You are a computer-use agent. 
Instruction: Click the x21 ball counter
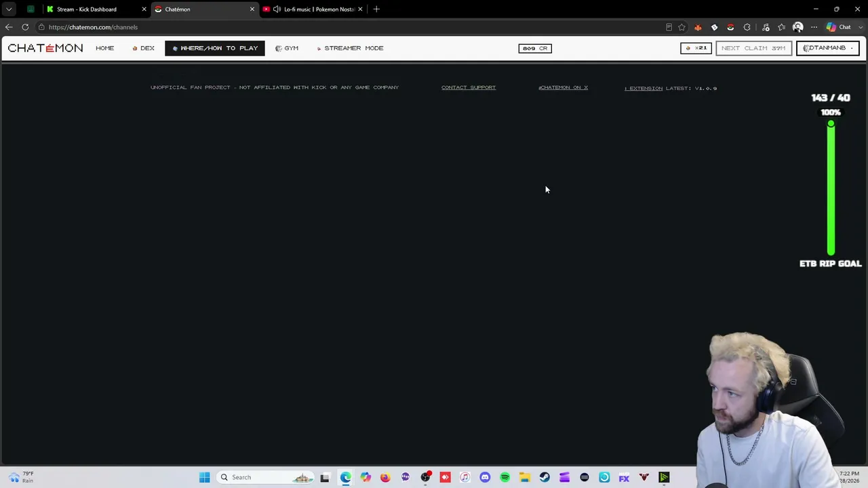tap(696, 48)
